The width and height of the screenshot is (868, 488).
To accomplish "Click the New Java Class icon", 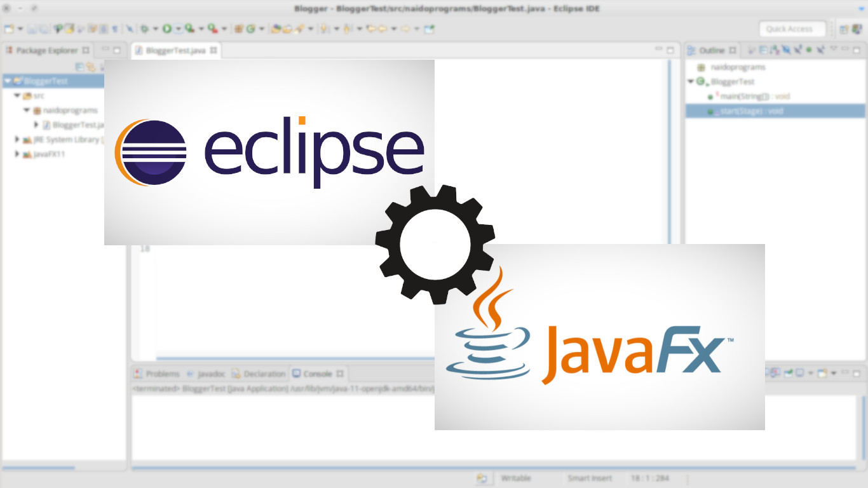I will [250, 29].
